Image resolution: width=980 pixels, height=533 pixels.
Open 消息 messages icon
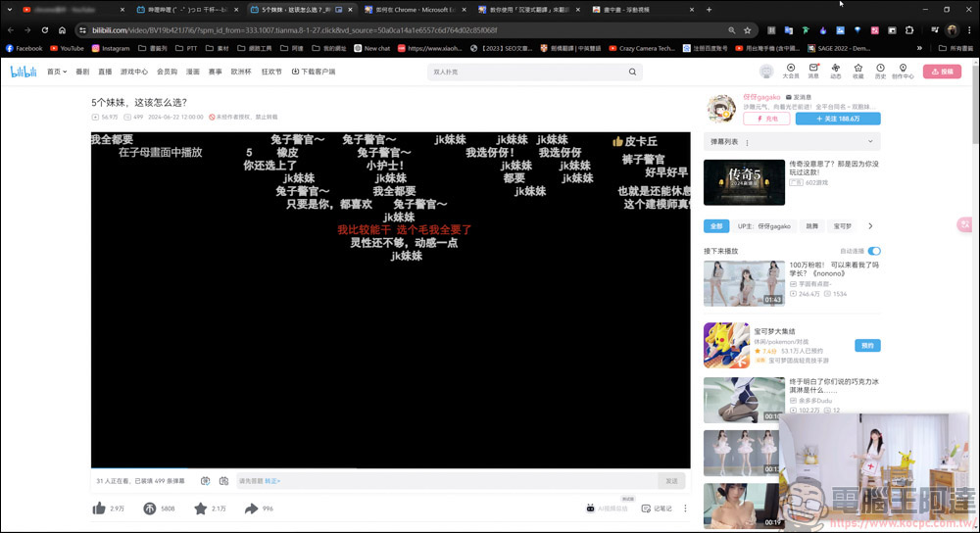click(813, 72)
